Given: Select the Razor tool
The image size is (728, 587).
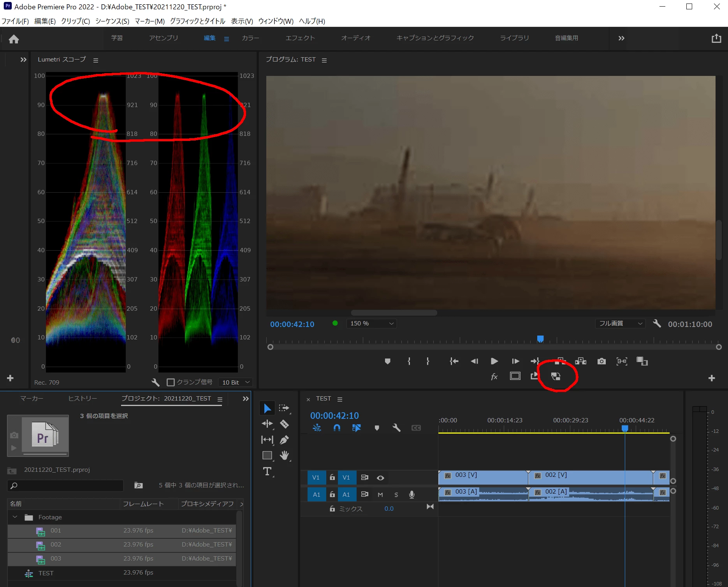Looking at the screenshot, I should pos(284,424).
